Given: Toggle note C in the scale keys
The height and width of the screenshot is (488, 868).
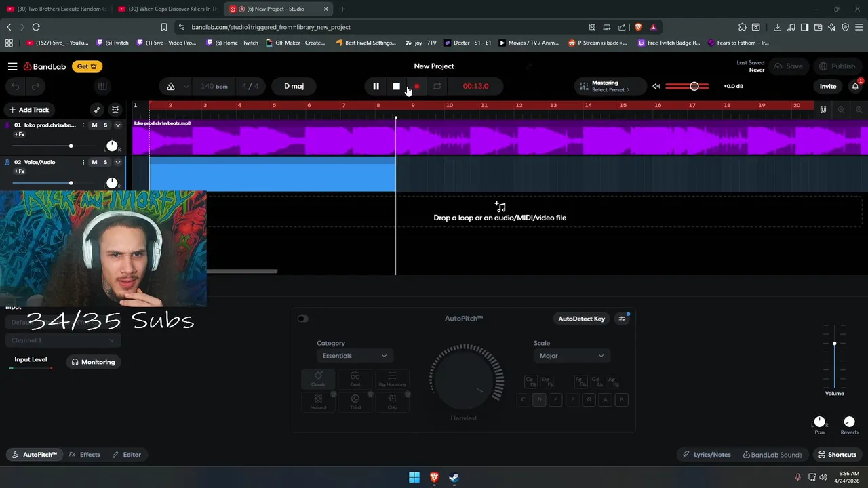Looking at the screenshot, I should pos(523,400).
